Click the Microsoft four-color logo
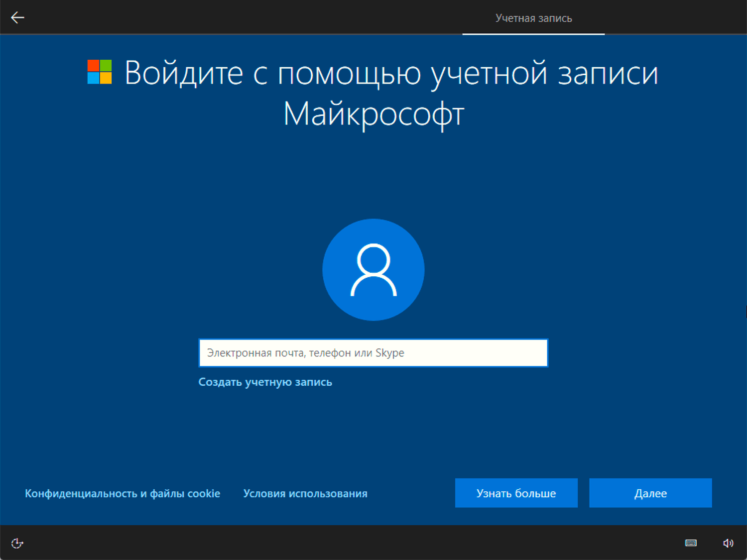747x560 pixels. point(100,72)
